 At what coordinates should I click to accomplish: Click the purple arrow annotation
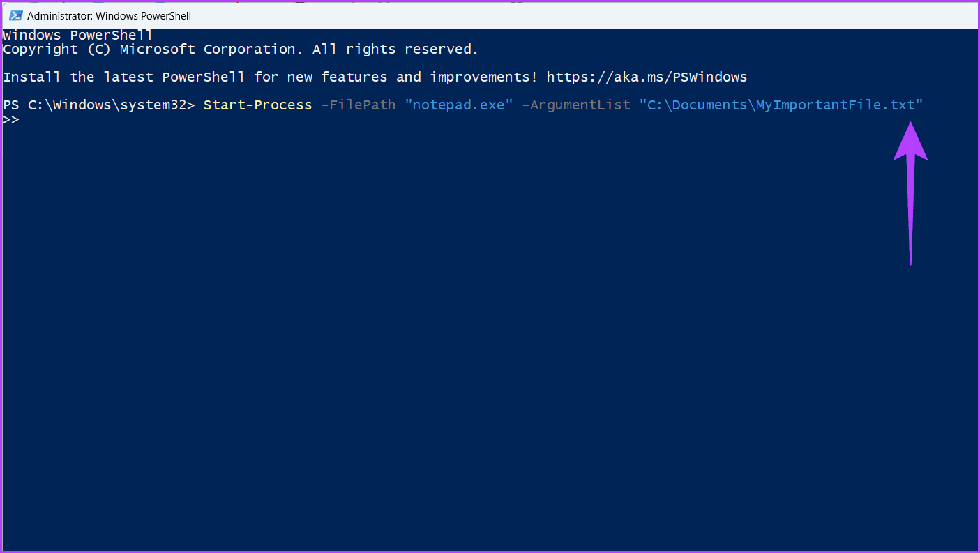[910, 193]
